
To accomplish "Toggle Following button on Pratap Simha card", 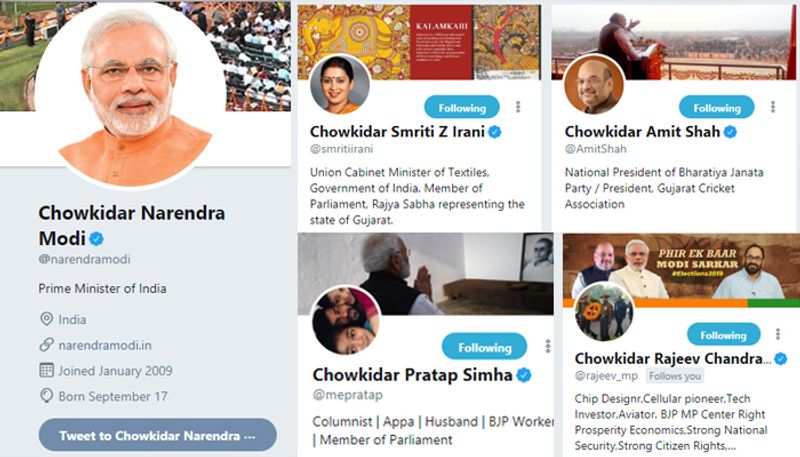I will tap(484, 347).
